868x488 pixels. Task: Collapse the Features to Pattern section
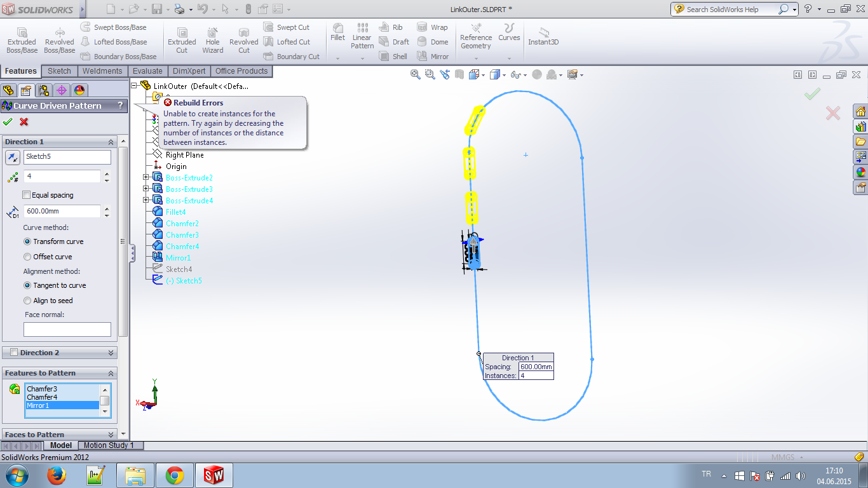(111, 373)
